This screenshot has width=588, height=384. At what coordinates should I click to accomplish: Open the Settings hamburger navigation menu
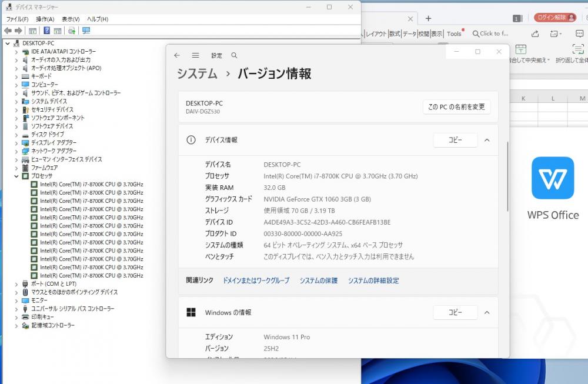pyautogui.click(x=195, y=55)
